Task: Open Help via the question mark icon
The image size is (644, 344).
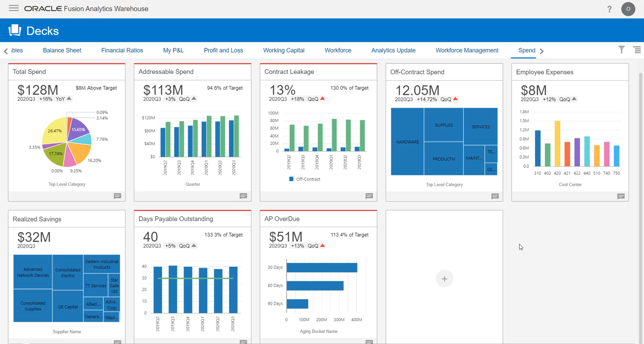Action: (x=609, y=9)
